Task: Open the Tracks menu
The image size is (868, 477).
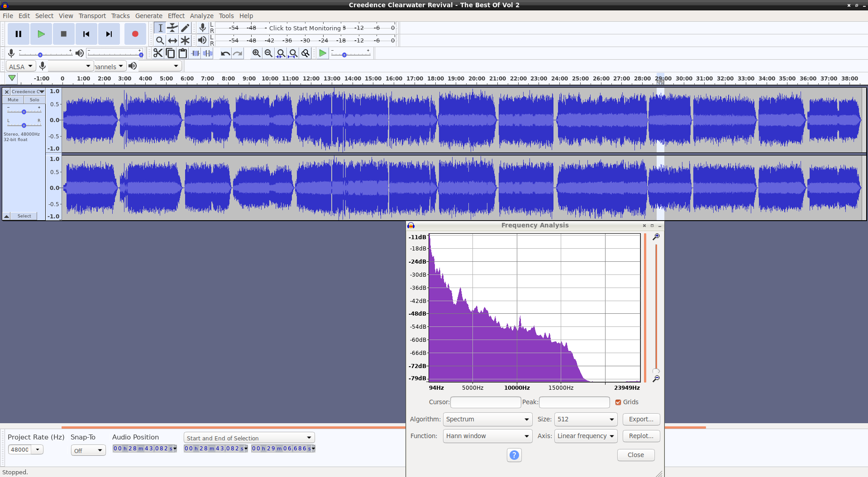Action: [x=120, y=16]
